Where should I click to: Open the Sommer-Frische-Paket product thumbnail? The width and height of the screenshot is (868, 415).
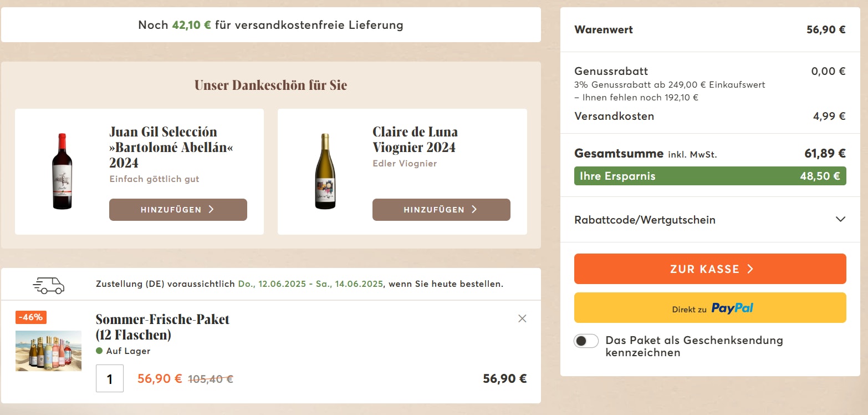pos(48,351)
